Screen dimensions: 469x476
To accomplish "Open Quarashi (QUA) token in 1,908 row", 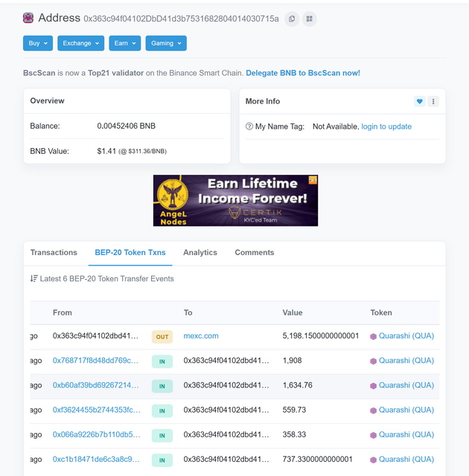I will tap(406, 360).
